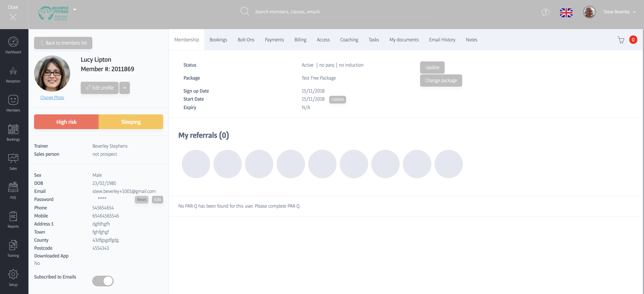
Task: Switch to the Email History tab
Action: [x=442, y=40]
